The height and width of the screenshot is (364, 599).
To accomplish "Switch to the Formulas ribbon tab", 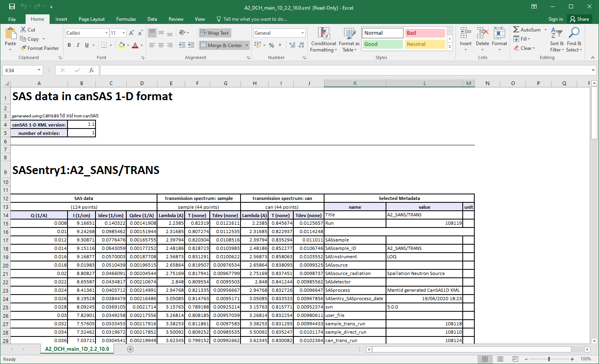I will [x=126, y=19].
